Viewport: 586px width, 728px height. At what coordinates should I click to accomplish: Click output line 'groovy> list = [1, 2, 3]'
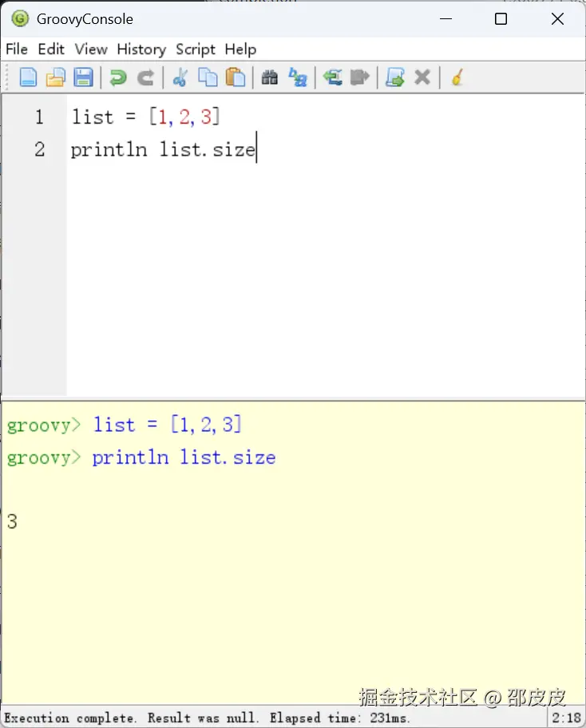[x=125, y=425]
